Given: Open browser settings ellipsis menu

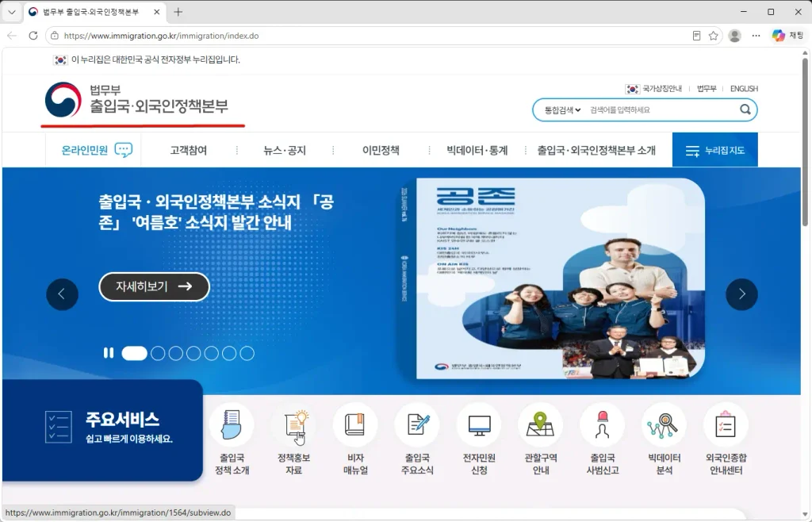Looking at the screenshot, I should (756, 36).
